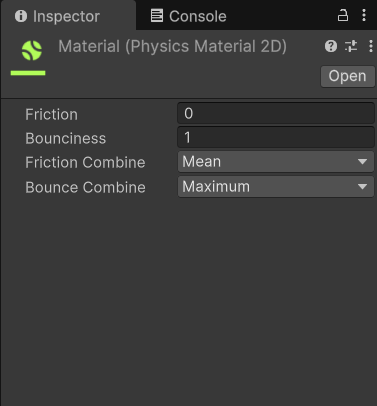This screenshot has height=406, width=377.
Task: Switch to the Inspector tab
Action: (x=68, y=16)
